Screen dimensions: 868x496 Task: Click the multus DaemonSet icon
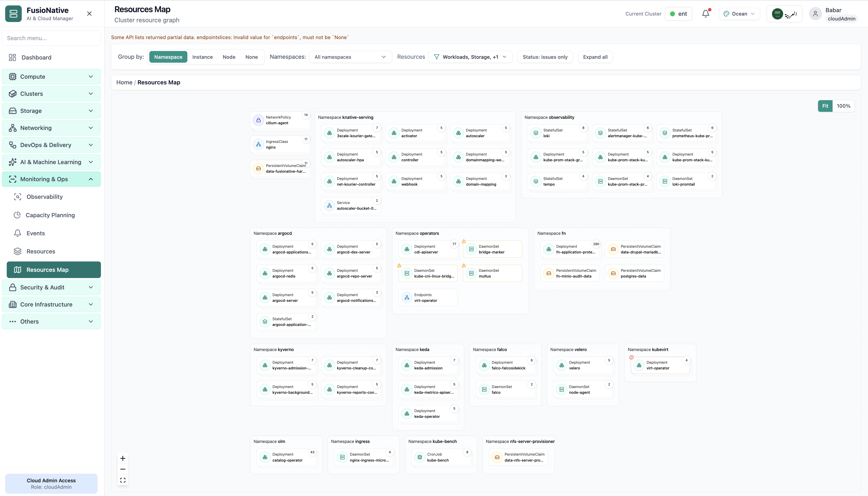pyautogui.click(x=471, y=273)
